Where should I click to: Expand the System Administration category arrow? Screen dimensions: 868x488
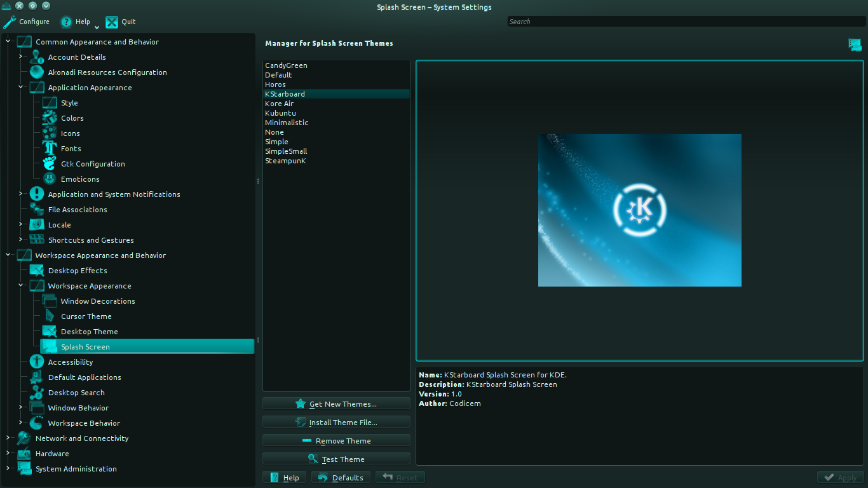tap(8, 469)
